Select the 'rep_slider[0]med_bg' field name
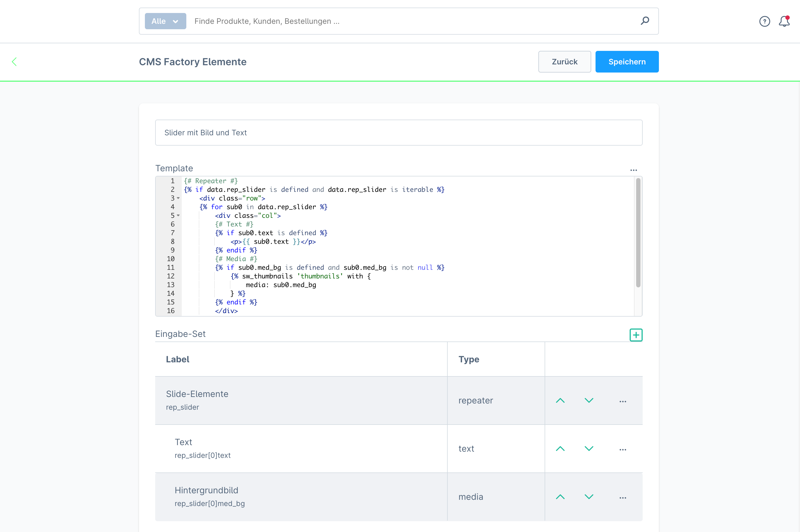The image size is (800, 532). coord(210,504)
